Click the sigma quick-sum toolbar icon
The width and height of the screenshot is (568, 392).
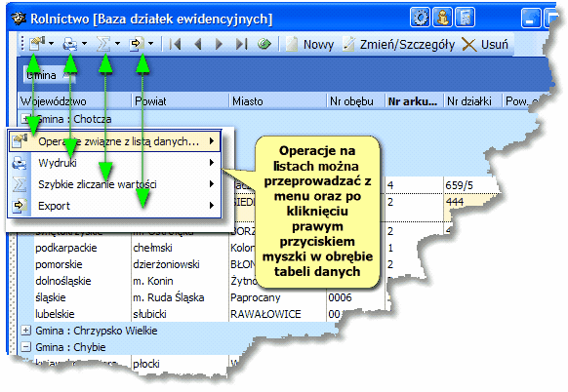(x=103, y=44)
